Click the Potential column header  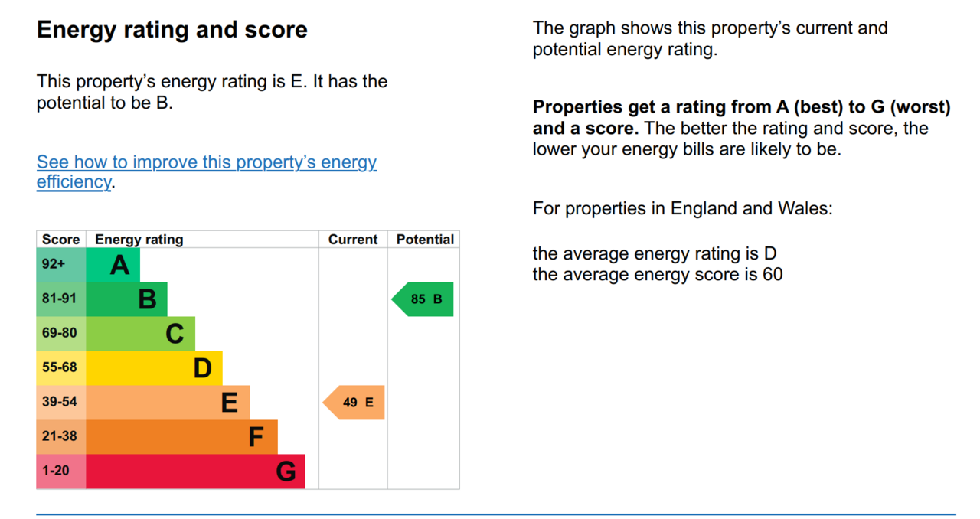[x=425, y=240]
